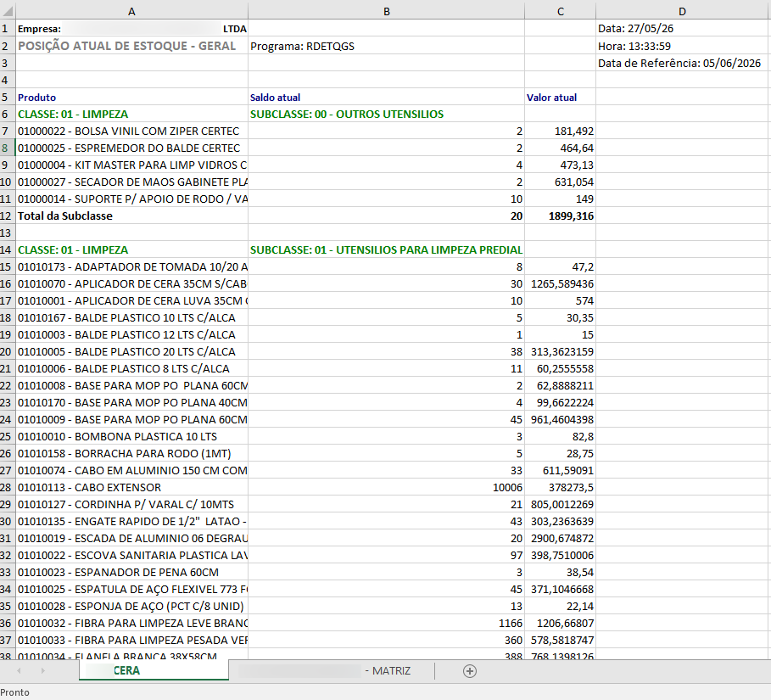Click the Select All corner triangle
This screenshot has width=771, height=700.
click(x=8, y=11)
